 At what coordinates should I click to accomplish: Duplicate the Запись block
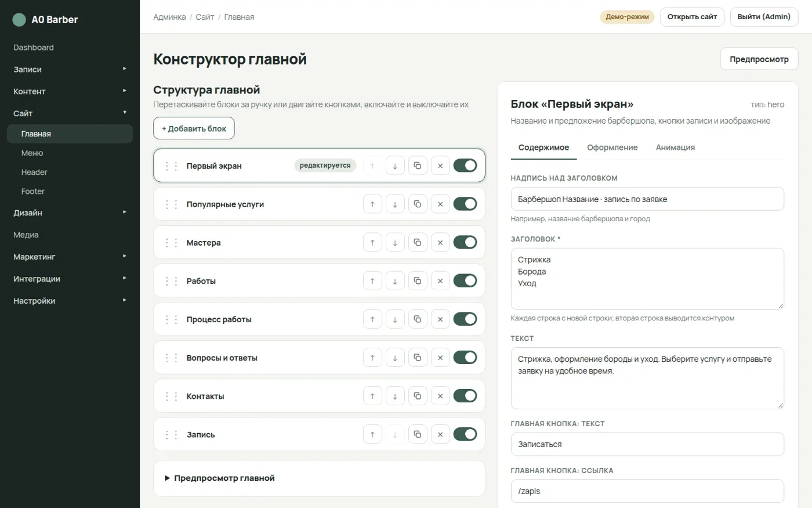point(418,434)
